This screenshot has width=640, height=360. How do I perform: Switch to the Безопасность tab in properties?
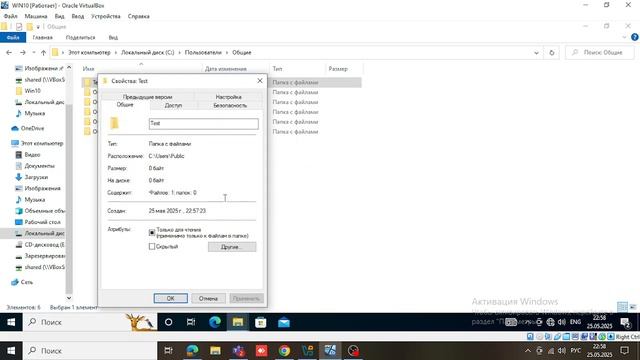tap(230, 105)
